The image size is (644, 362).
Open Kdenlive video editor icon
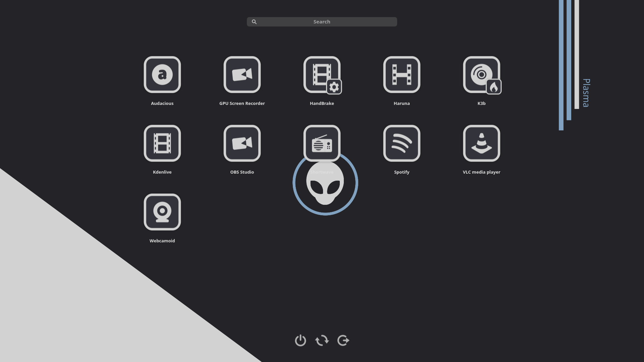[x=162, y=143]
